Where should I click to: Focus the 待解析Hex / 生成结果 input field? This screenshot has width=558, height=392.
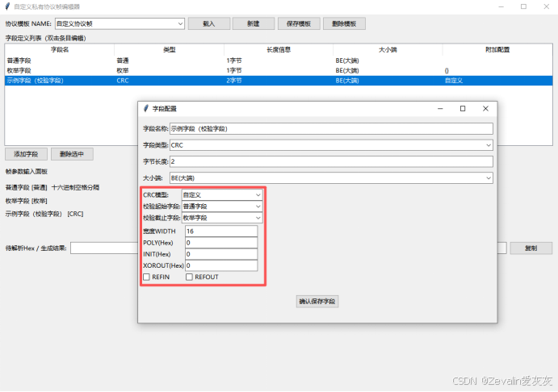pos(288,248)
